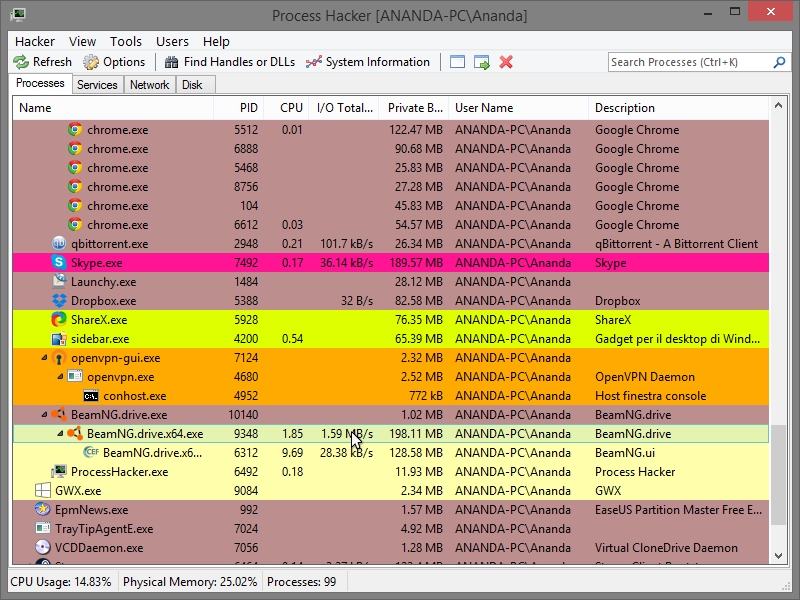
Task: Sort by the CPU column header
Action: [x=286, y=108]
